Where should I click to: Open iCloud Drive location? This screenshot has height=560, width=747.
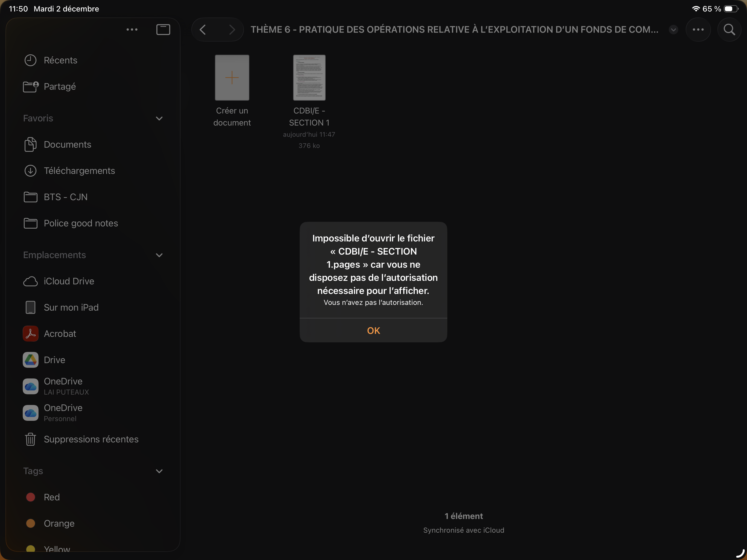(x=69, y=281)
